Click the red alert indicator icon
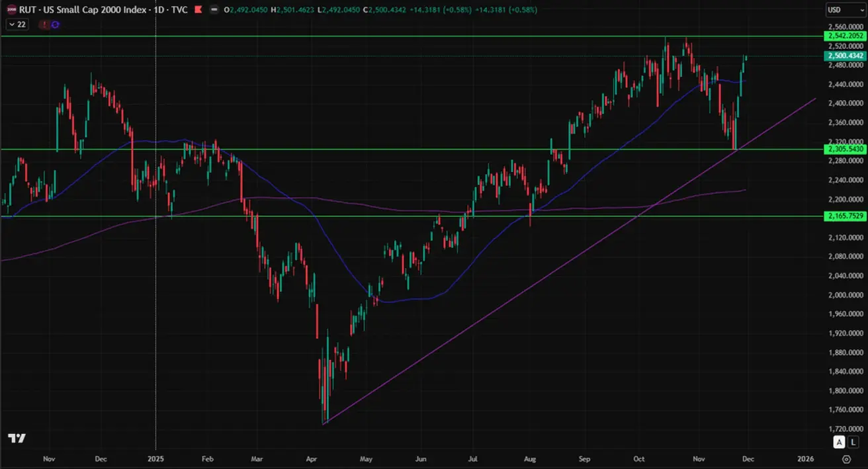The height and width of the screenshot is (469, 868). coord(44,24)
